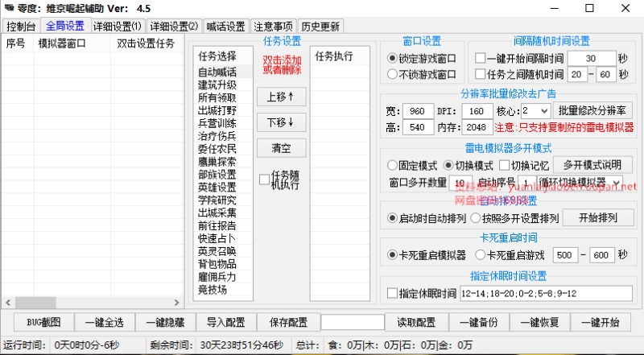Click the 一键开始 button
Viewport: 644px width, 355px height.
(601, 322)
